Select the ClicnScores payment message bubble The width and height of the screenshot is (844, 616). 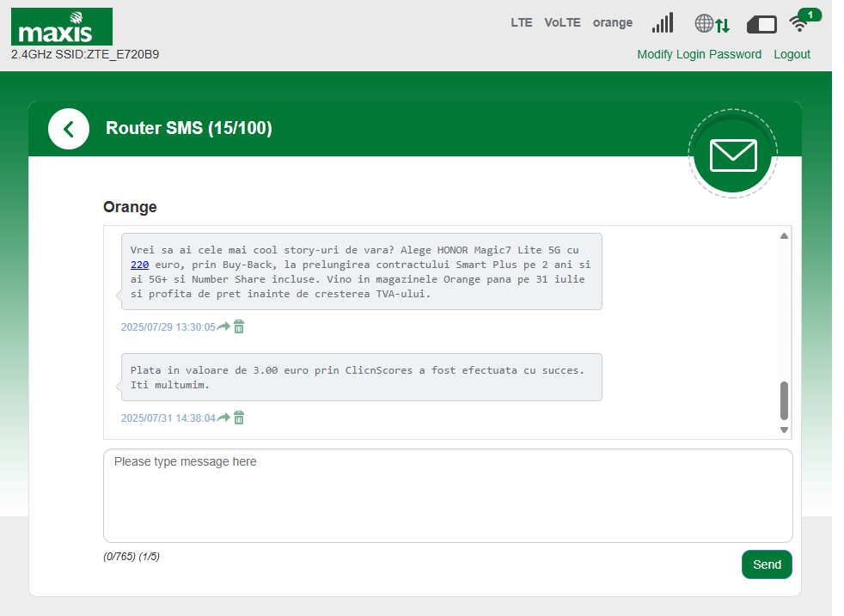pos(361,377)
